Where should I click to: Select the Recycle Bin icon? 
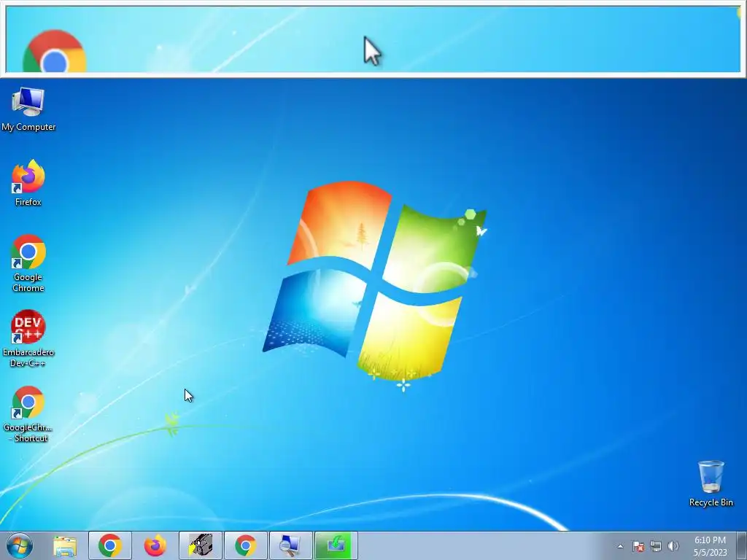point(711,483)
